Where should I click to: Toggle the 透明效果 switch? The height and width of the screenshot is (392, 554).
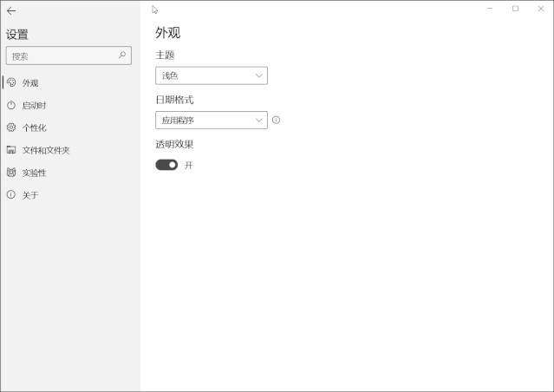pyautogui.click(x=166, y=165)
